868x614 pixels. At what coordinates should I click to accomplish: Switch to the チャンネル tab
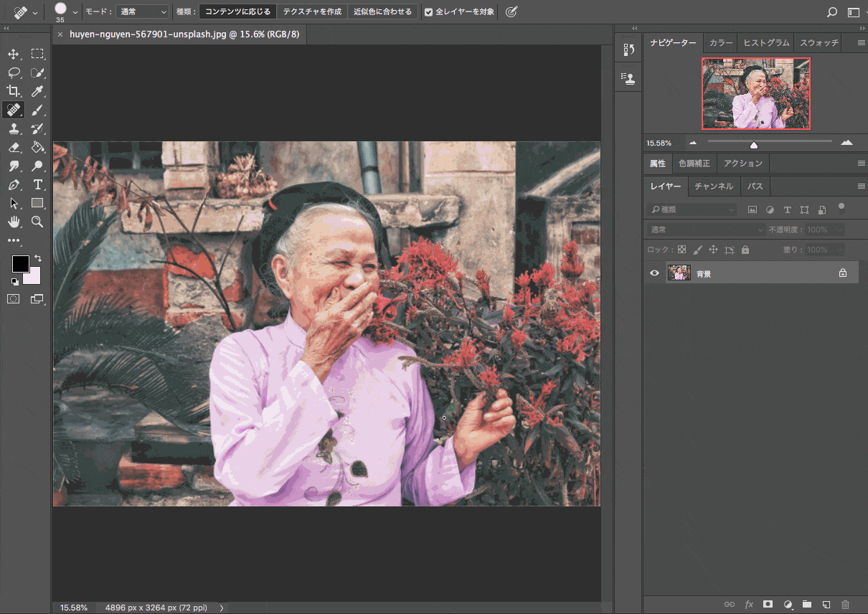click(714, 186)
